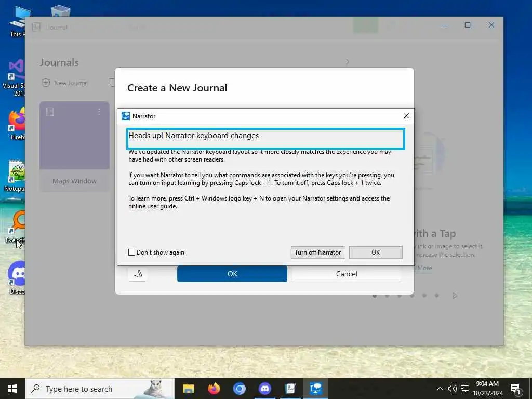Viewport: 532px width, 399px height.
Task: Minimize the Journal window
Action: coord(444,25)
